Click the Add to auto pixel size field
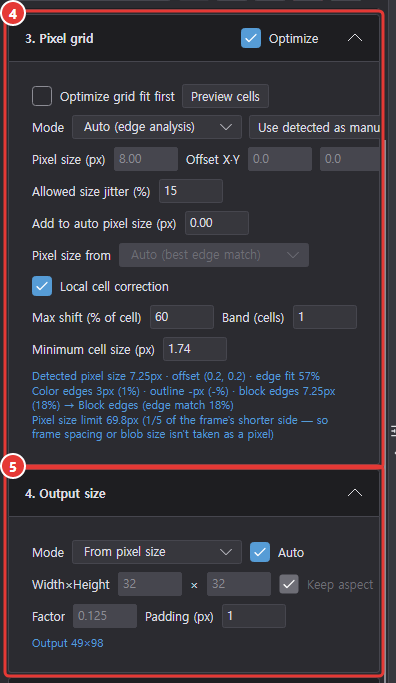This screenshot has height=683, width=396. pos(217,223)
